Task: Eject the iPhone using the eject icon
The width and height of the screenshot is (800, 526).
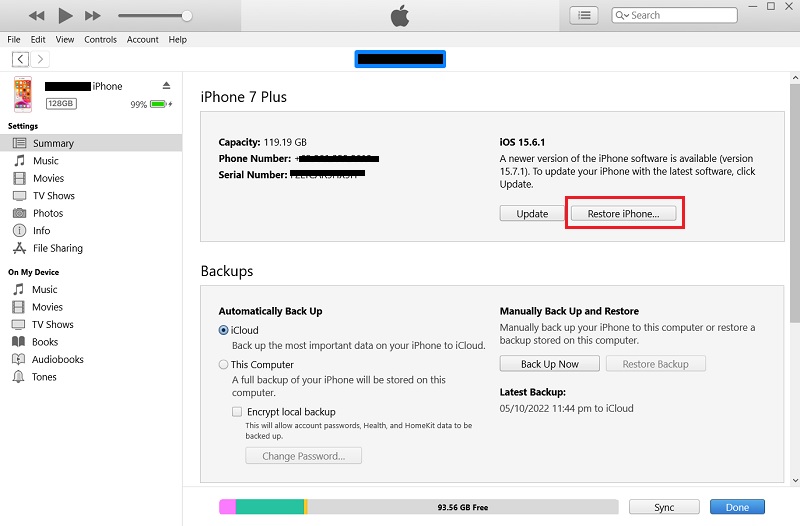Action: coord(167,86)
